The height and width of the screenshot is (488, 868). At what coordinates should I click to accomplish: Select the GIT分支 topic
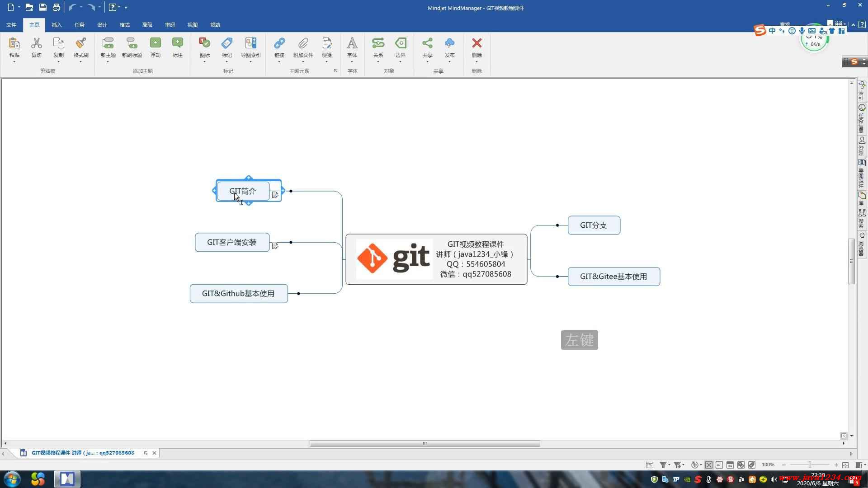594,225
